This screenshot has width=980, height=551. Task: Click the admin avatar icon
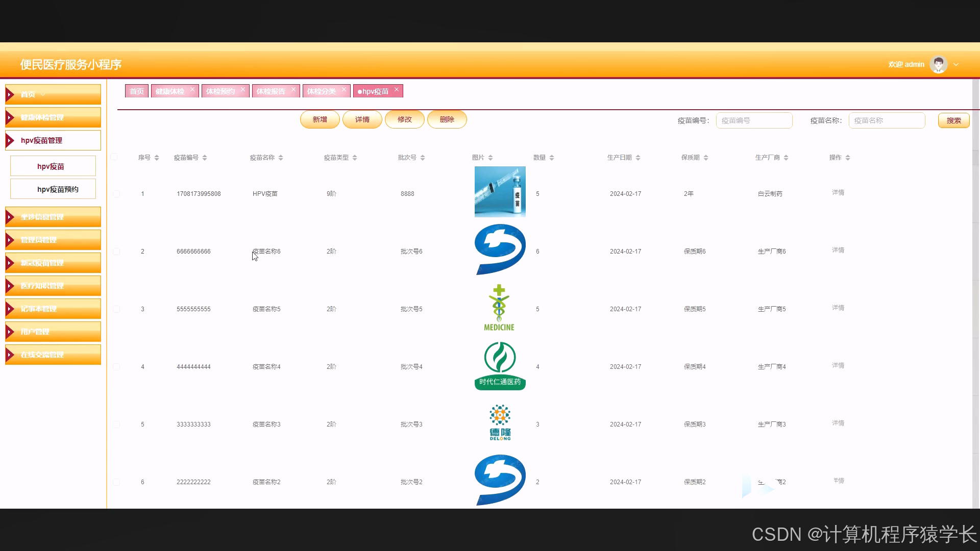[938, 64]
